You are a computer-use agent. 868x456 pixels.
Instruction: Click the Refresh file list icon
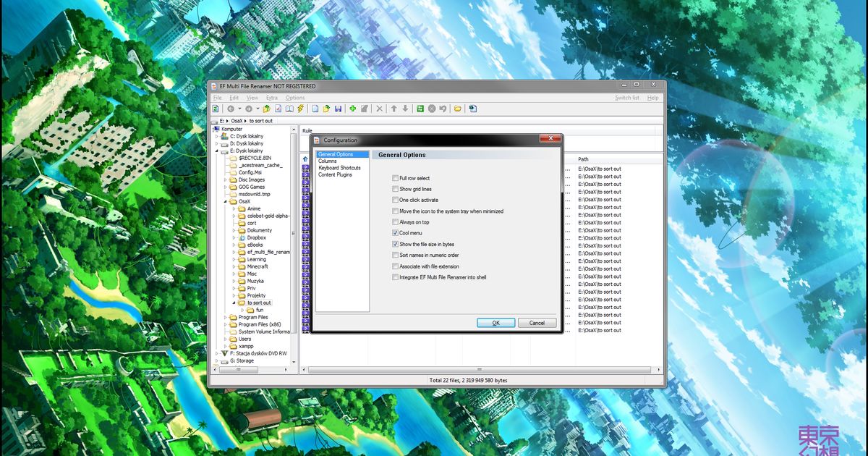(x=214, y=108)
